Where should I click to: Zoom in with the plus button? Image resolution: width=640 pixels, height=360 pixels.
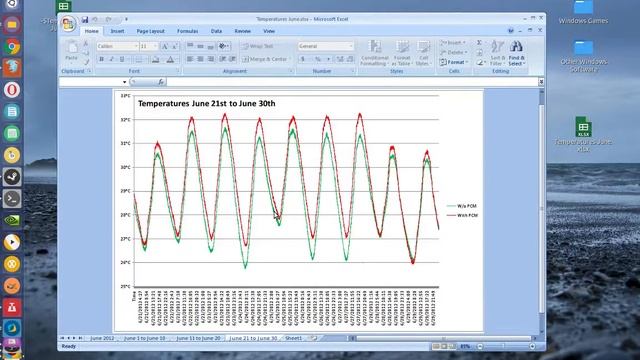(x=532, y=346)
